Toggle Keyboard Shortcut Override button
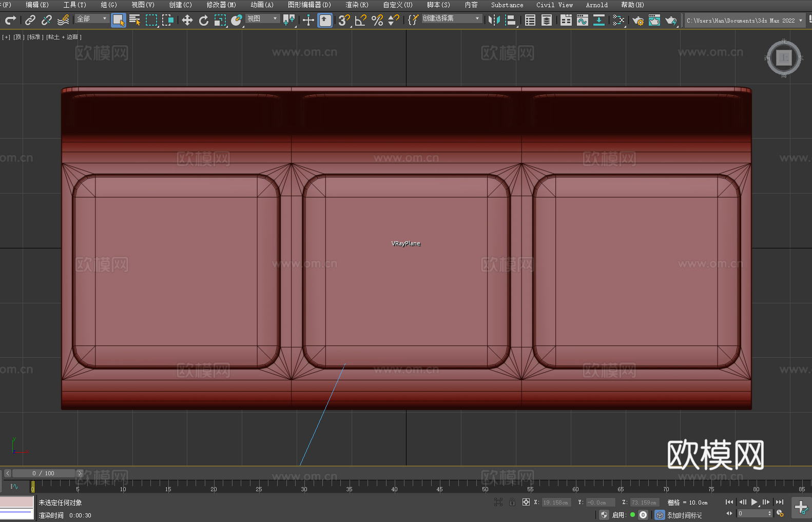The image size is (812, 522). pyautogui.click(x=325, y=21)
